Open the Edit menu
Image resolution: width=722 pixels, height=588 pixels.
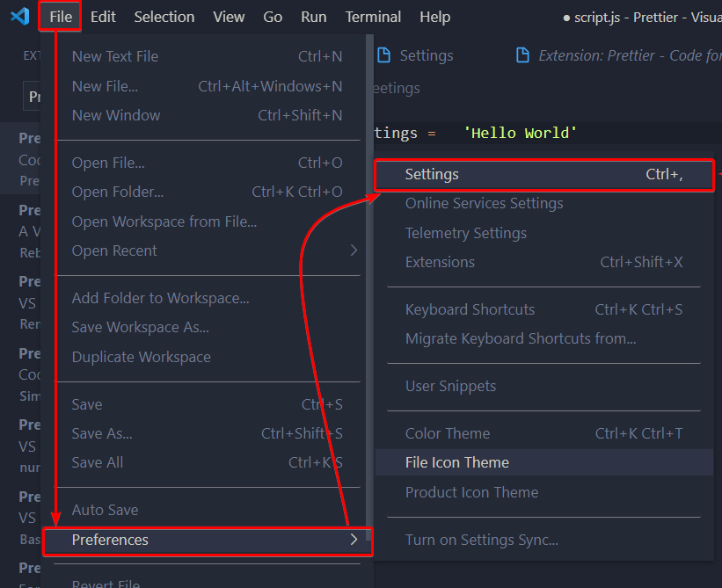[103, 17]
